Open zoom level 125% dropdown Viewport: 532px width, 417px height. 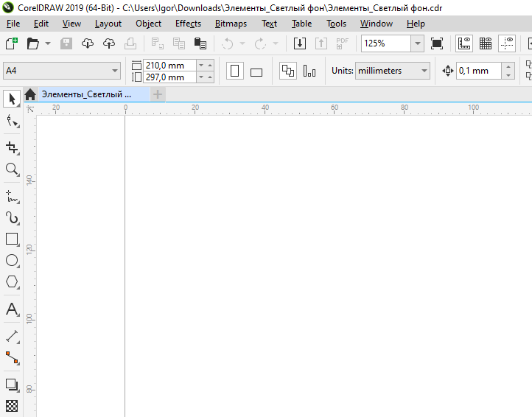tap(418, 43)
